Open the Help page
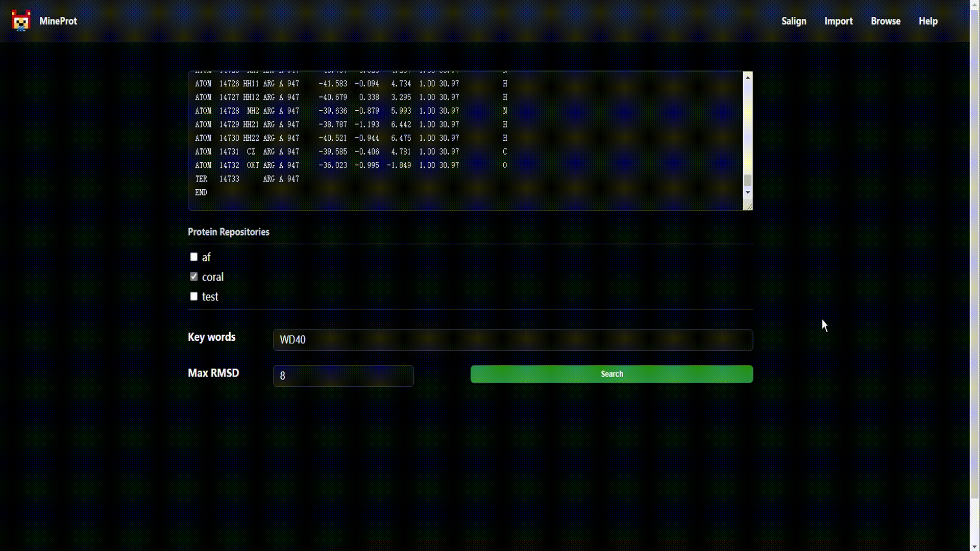The height and width of the screenshot is (551, 980). (928, 21)
